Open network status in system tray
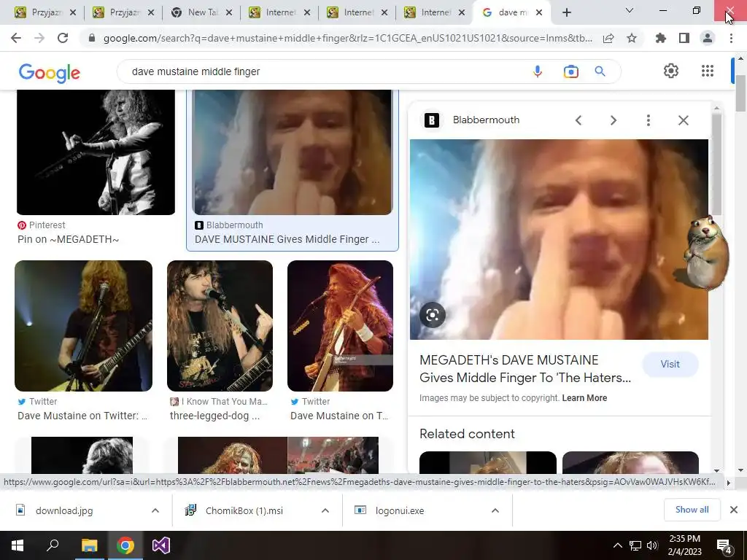This screenshot has height=560, width=747. pyautogui.click(x=635, y=545)
